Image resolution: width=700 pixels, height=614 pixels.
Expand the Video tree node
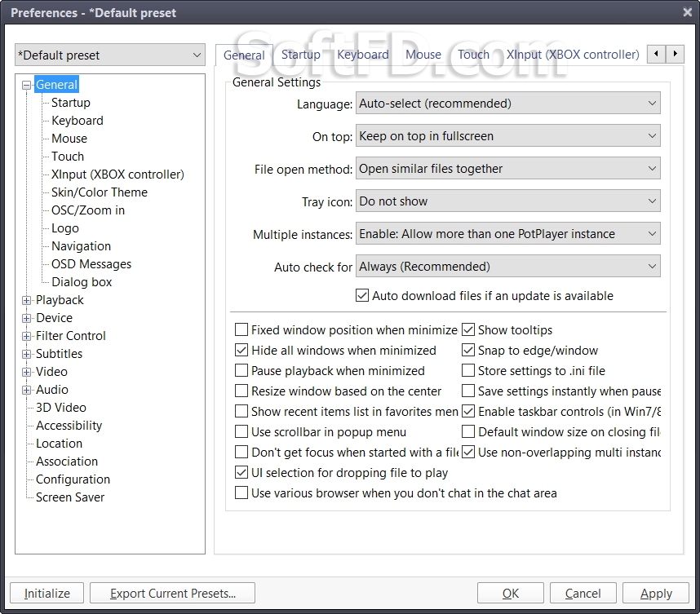tap(27, 372)
